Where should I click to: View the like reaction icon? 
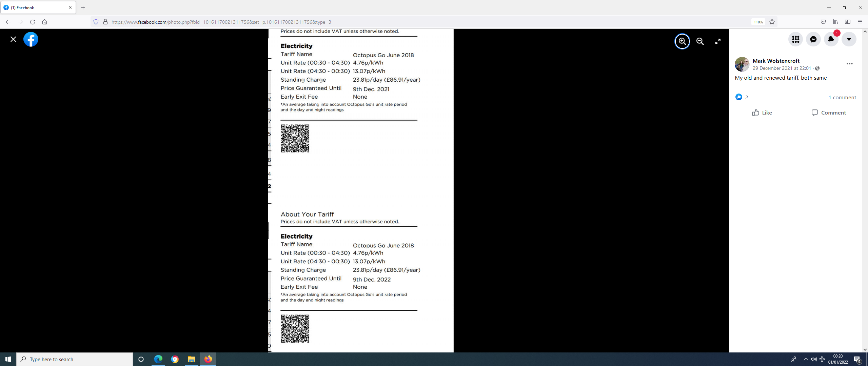tap(738, 97)
